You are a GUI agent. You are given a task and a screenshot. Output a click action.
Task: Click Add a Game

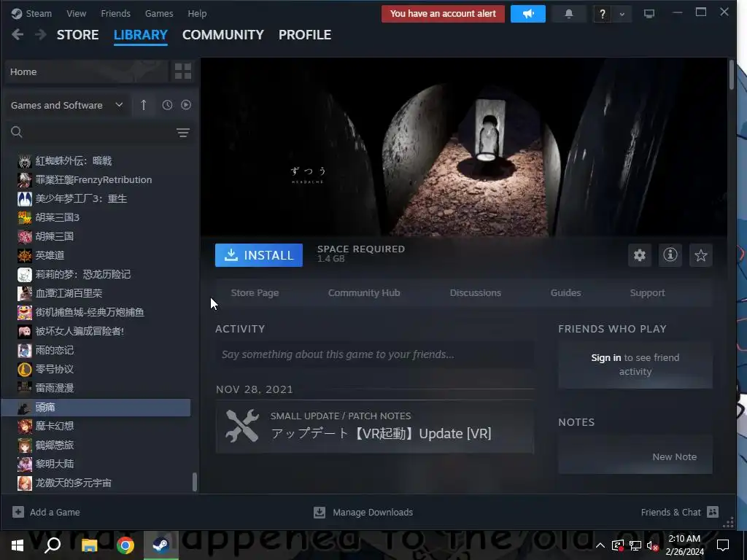pyautogui.click(x=46, y=513)
